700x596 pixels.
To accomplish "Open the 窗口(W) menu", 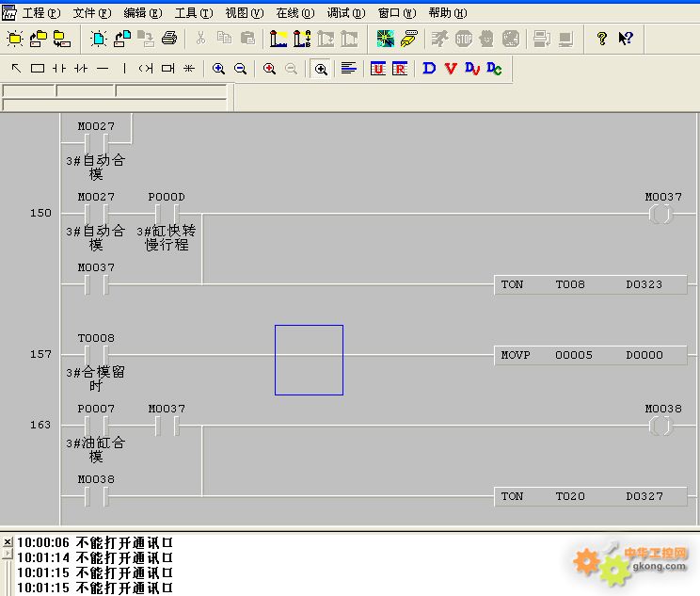I will (397, 13).
